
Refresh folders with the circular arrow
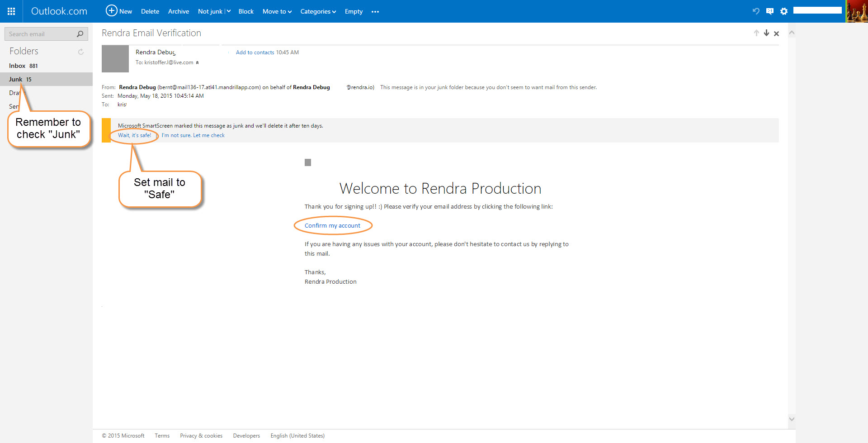(81, 52)
